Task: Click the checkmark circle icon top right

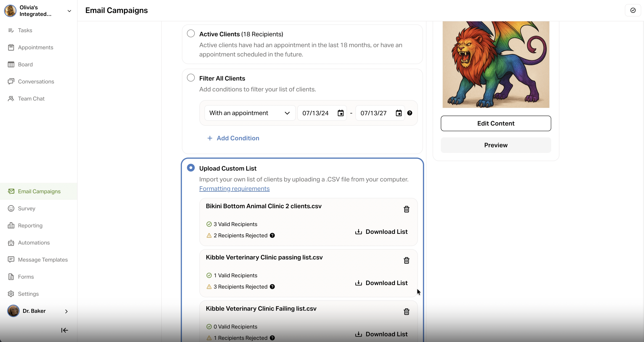Action: 633,10
